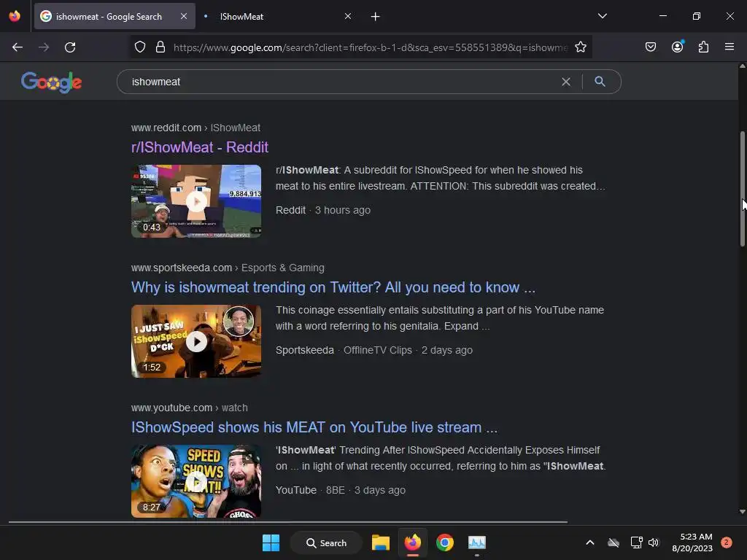Open the Save to Pocket icon

tap(651, 47)
